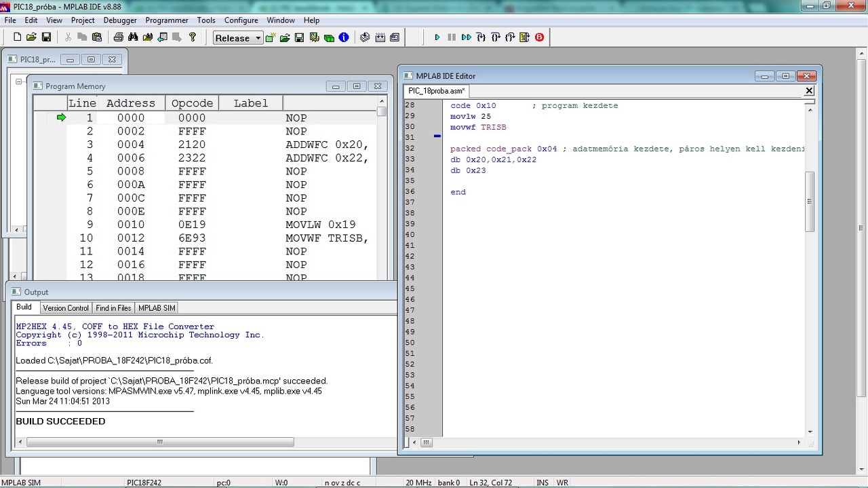The width and height of the screenshot is (868, 488).
Task: Click the Step Into debugger icon
Action: click(481, 37)
